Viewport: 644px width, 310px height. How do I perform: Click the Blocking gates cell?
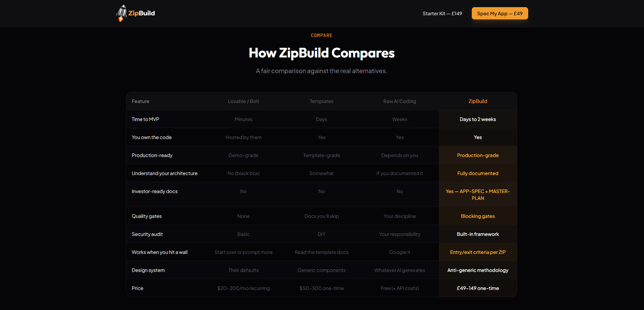point(478,216)
